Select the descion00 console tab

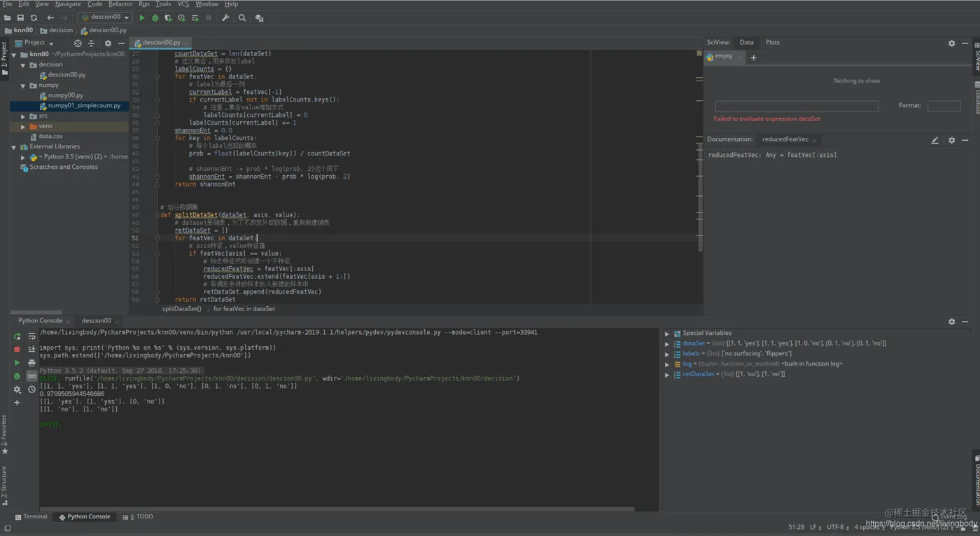97,321
